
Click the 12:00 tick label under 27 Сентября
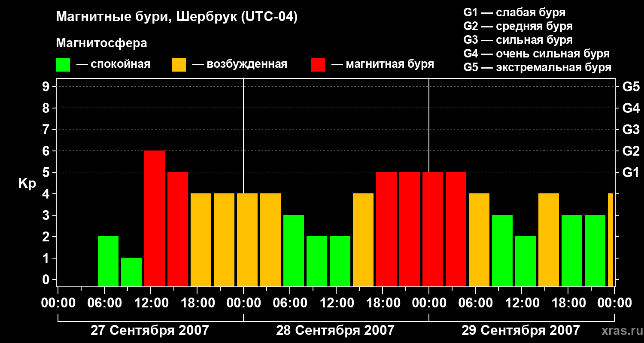(x=151, y=303)
